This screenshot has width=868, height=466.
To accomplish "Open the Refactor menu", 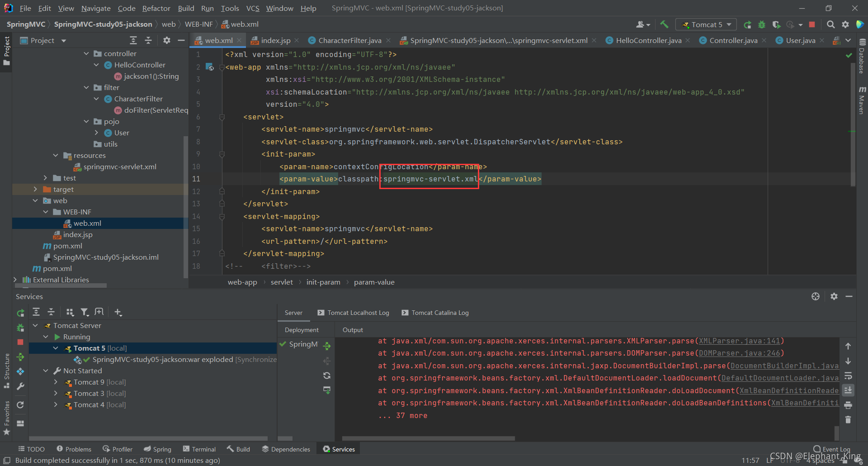I will [156, 8].
